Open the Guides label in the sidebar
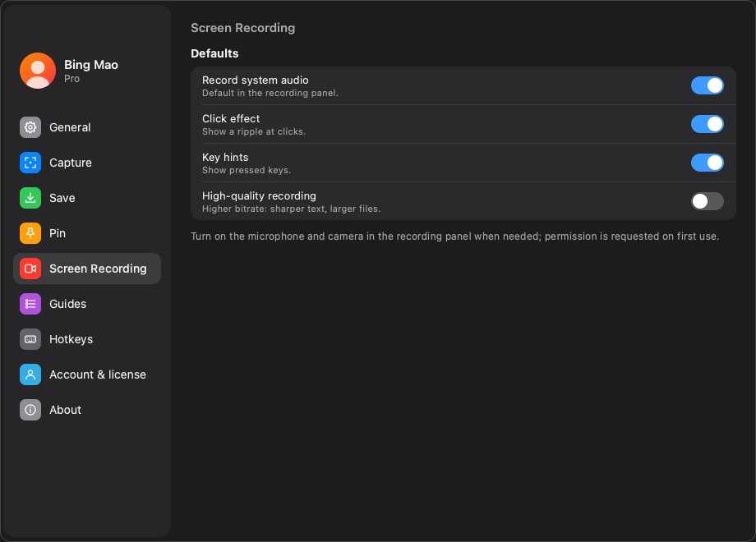This screenshot has width=756, height=542. point(67,304)
